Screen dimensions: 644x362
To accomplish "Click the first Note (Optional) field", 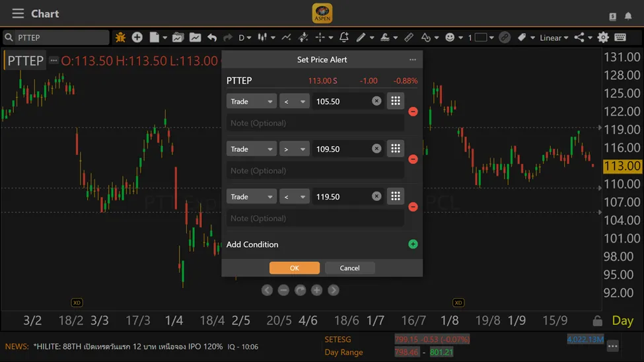I will pos(315,123).
